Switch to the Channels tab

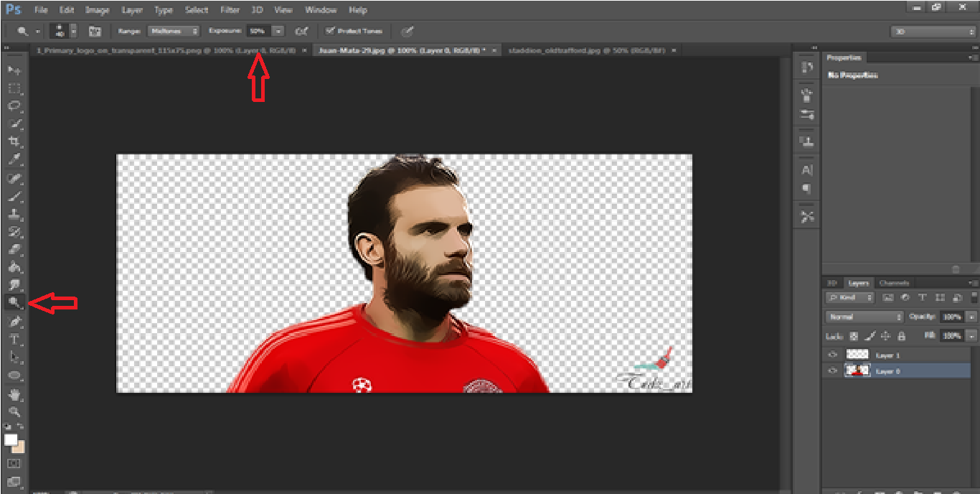[893, 283]
